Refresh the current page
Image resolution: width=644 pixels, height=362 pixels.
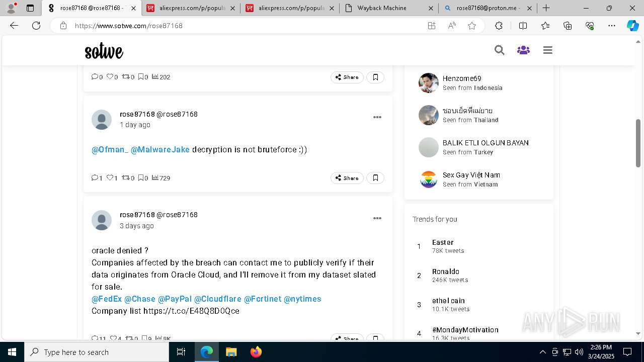point(36,26)
